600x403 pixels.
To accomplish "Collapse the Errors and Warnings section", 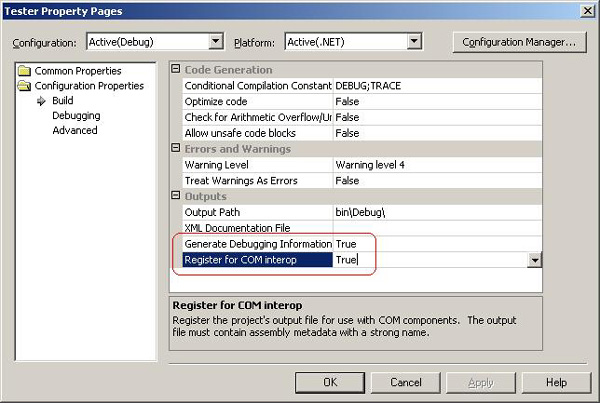I will tap(176, 148).
